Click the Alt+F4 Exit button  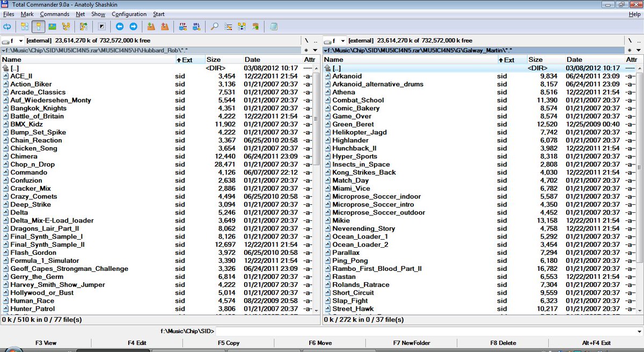(597, 342)
